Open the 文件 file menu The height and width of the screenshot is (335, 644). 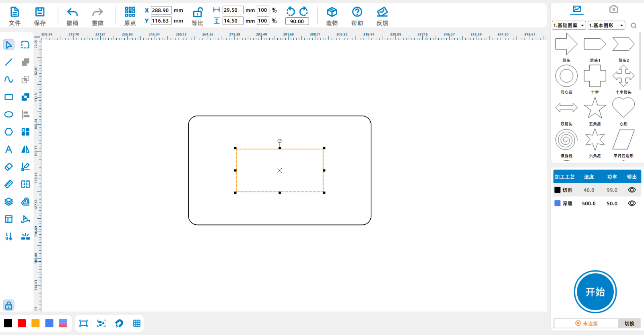click(14, 16)
